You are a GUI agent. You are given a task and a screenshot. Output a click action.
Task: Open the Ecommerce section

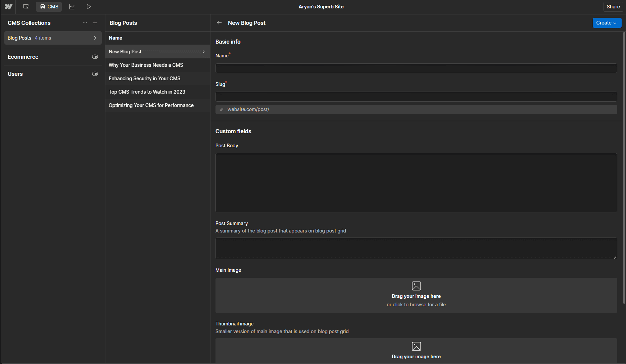tap(23, 57)
